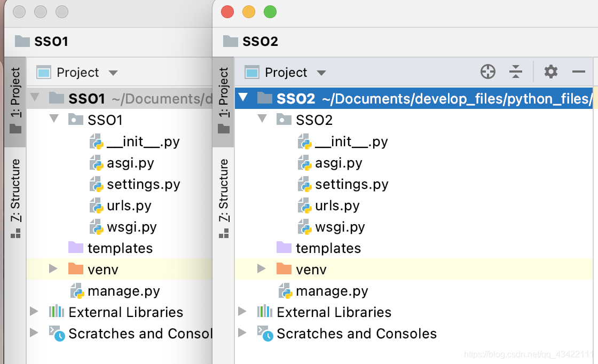Select the External Libraries icon in SSO2
Screen dimensions: 598x364
(265, 312)
